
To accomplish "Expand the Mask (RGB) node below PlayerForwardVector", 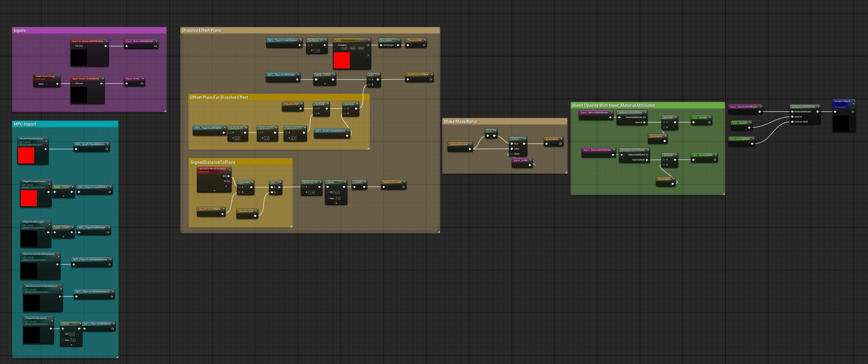I will click(x=63, y=196).
